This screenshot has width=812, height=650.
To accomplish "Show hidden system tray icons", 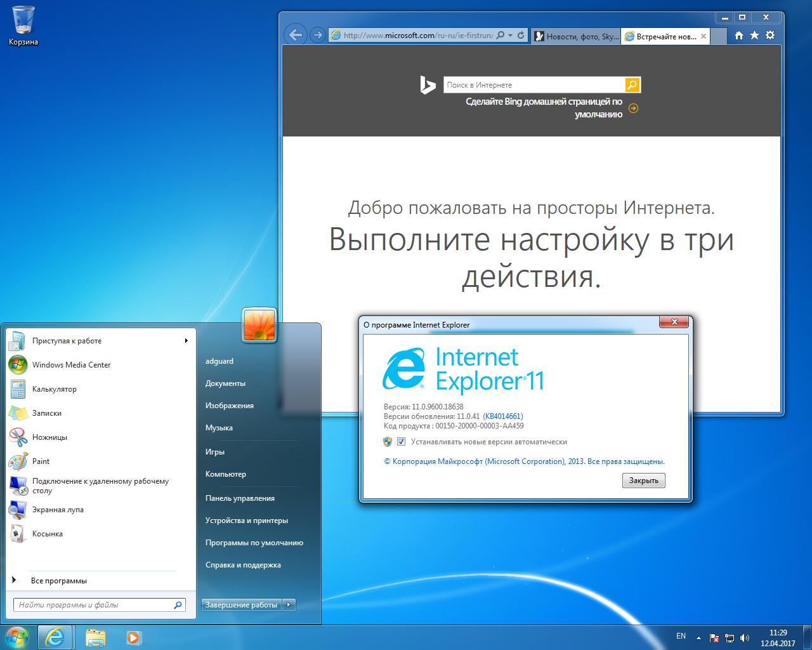I will click(698, 638).
